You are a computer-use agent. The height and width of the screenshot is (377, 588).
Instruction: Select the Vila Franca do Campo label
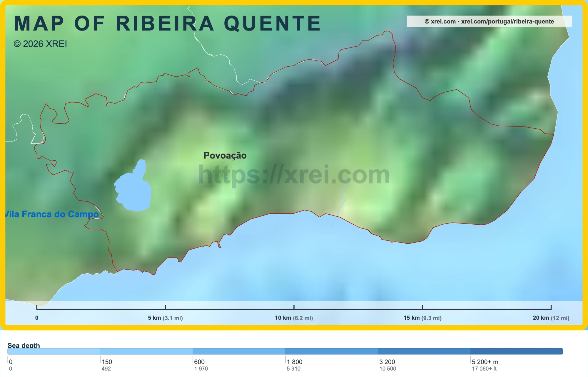(52, 214)
